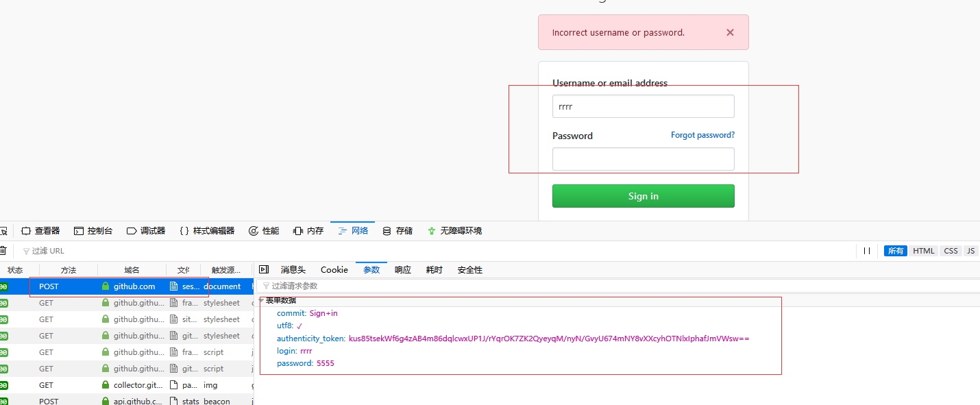Switch to the 调试器 (Debugger) panel

[x=146, y=231]
